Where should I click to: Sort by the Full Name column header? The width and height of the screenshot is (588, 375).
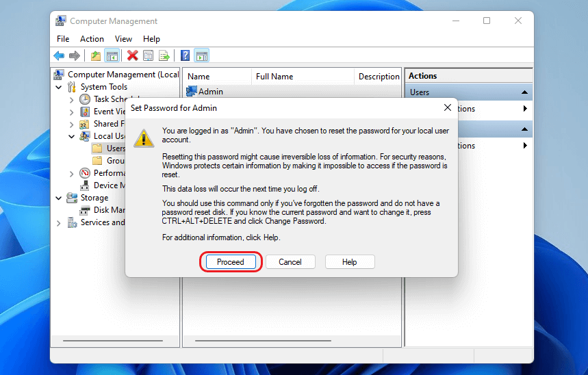click(x=303, y=77)
